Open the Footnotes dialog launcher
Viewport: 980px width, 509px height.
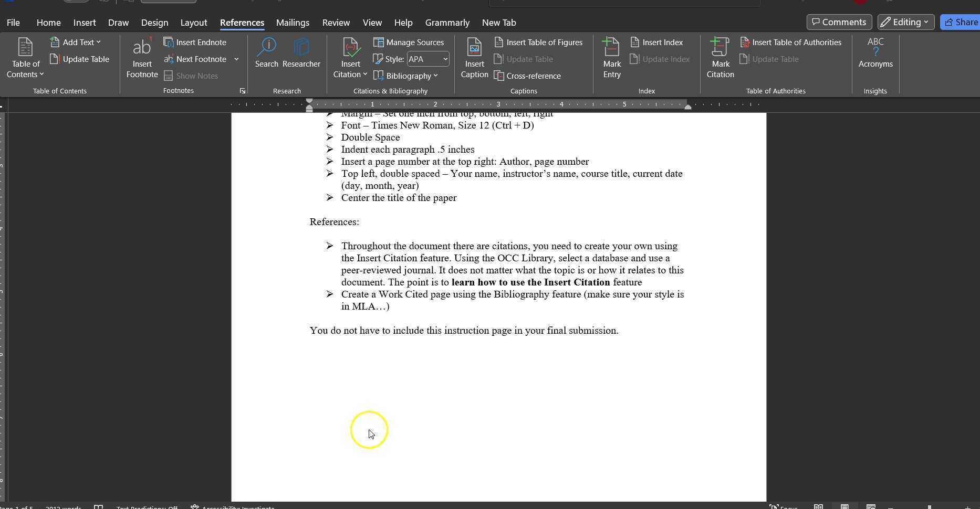[242, 91]
